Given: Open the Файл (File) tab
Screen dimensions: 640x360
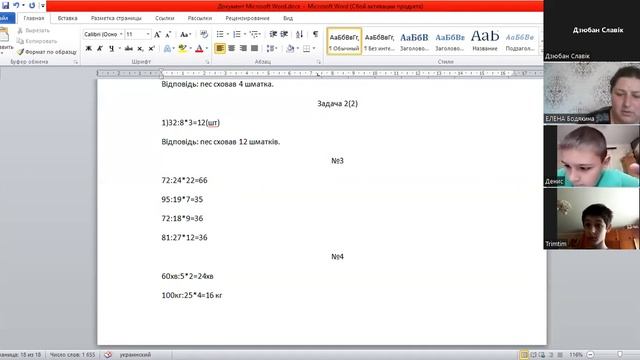Looking at the screenshot, I should click(6, 18).
